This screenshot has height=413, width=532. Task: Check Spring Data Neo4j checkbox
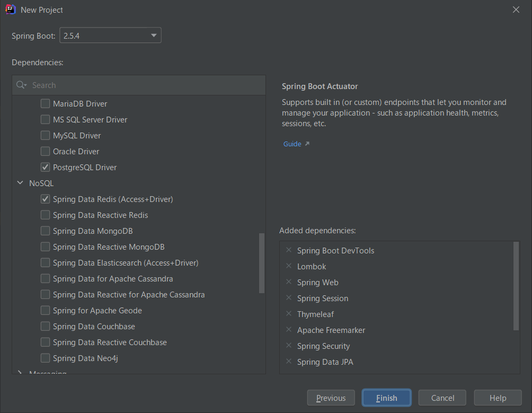pyautogui.click(x=45, y=358)
